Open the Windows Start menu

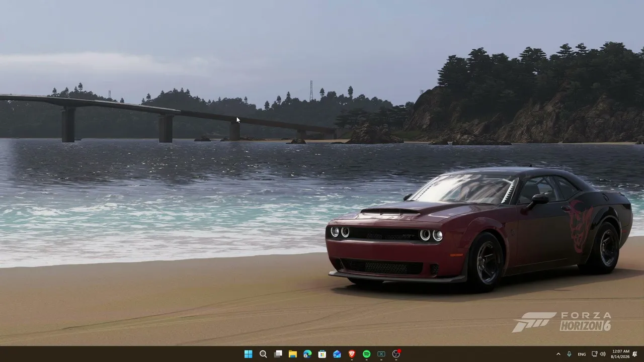tap(248, 354)
